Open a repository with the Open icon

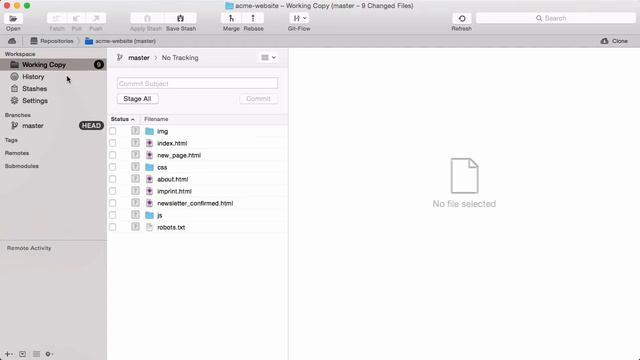click(x=13, y=18)
